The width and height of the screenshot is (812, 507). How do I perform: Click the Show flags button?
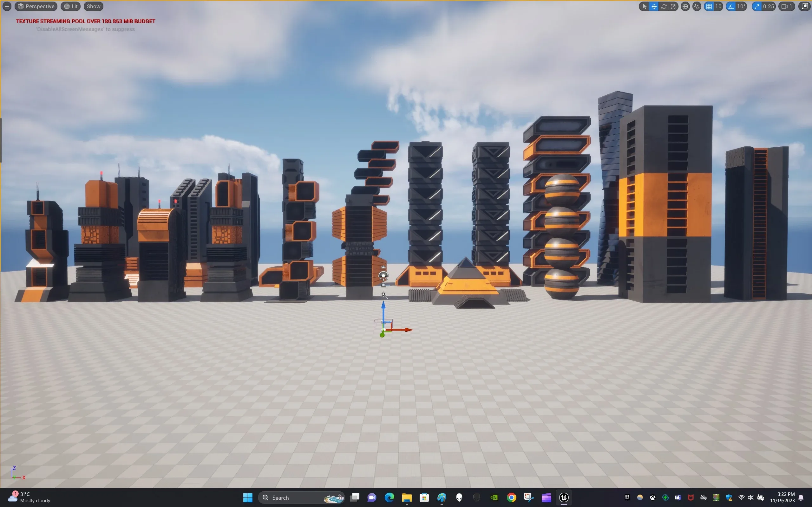94,6
